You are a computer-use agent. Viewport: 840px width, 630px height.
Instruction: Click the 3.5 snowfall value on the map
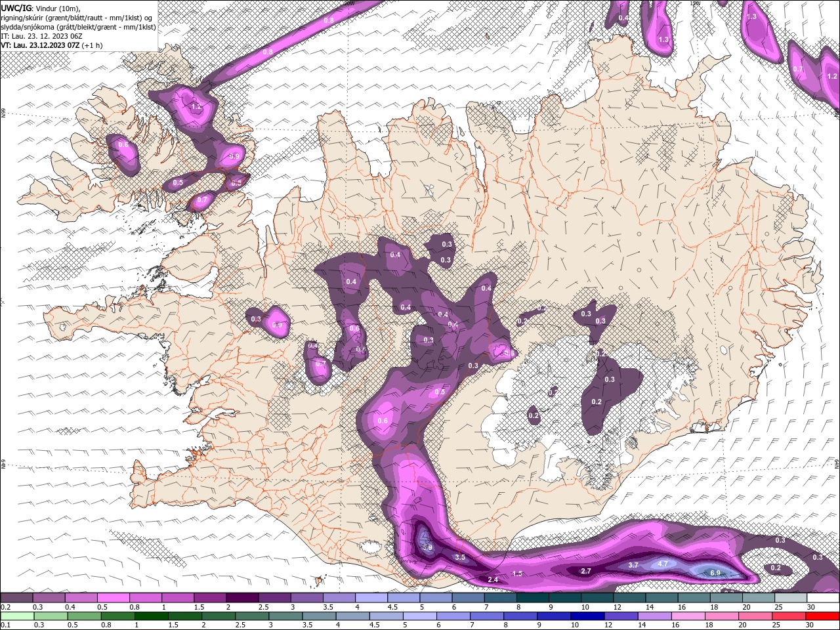[x=460, y=557]
